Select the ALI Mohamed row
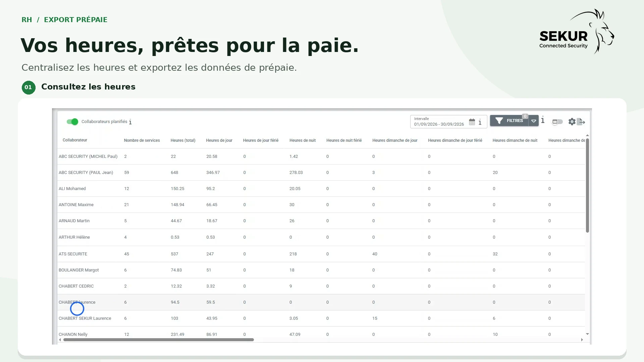The image size is (644, 362). click(321, 189)
